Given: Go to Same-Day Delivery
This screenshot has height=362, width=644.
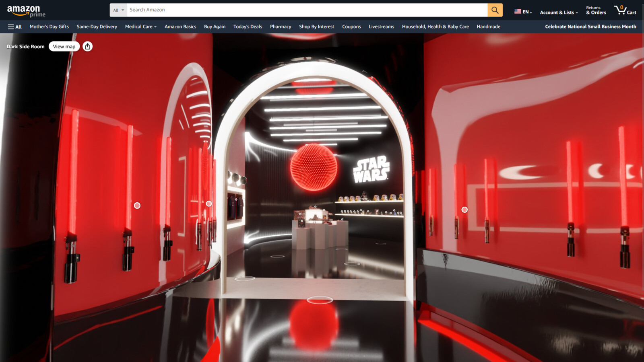Looking at the screenshot, I should [97, 27].
